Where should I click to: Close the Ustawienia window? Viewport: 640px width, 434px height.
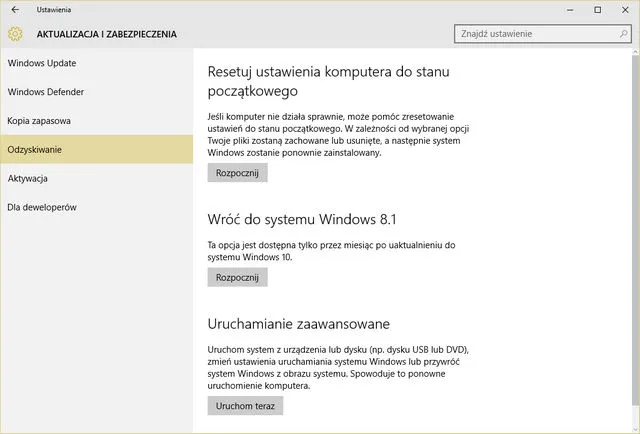tap(625, 10)
